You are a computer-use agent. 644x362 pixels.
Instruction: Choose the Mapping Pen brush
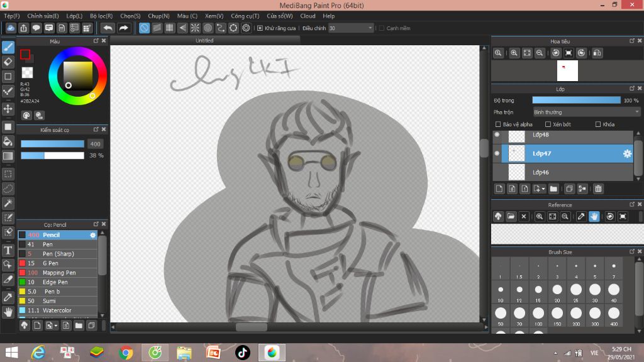click(58, 273)
